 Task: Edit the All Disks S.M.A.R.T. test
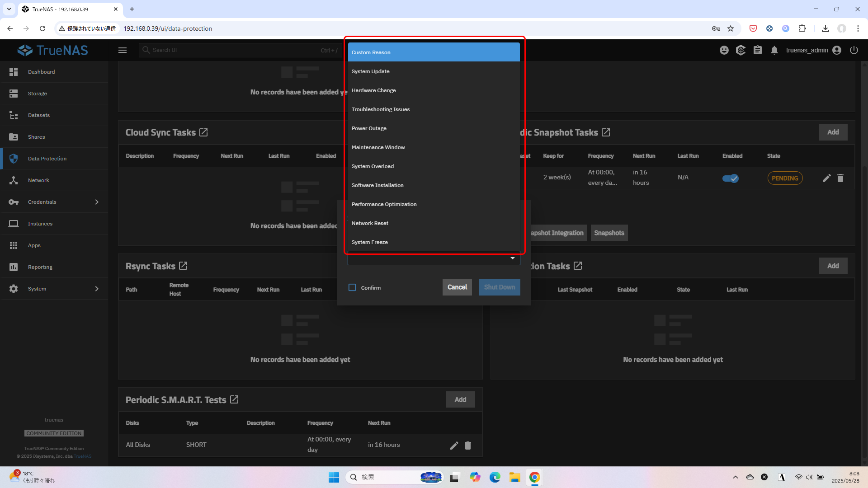(x=454, y=446)
